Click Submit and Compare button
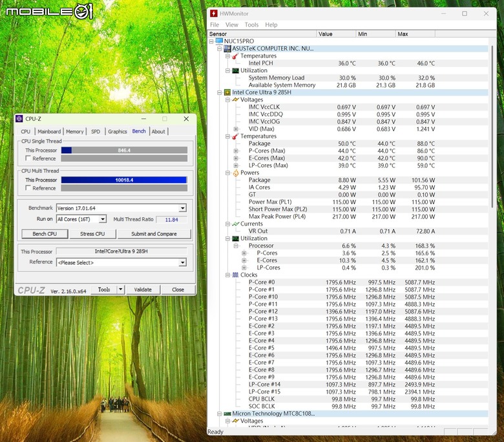This screenshot has width=504, height=442. pos(154,234)
